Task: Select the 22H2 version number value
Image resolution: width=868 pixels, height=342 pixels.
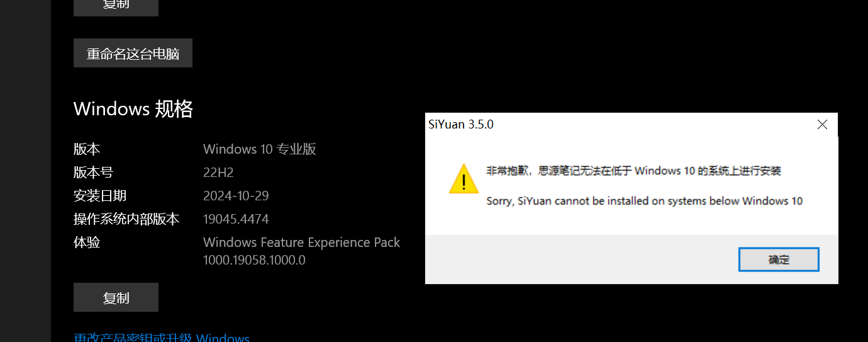Action: pos(218,173)
